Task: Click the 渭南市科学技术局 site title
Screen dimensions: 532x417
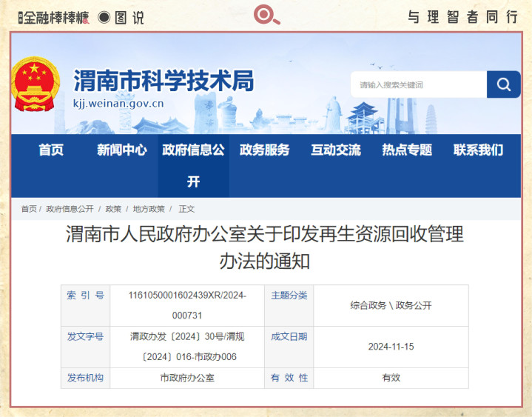Action: (x=163, y=80)
